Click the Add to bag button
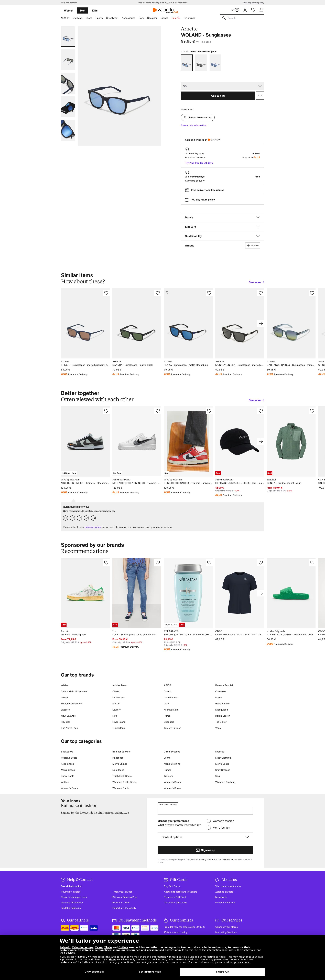 [x=218, y=95]
